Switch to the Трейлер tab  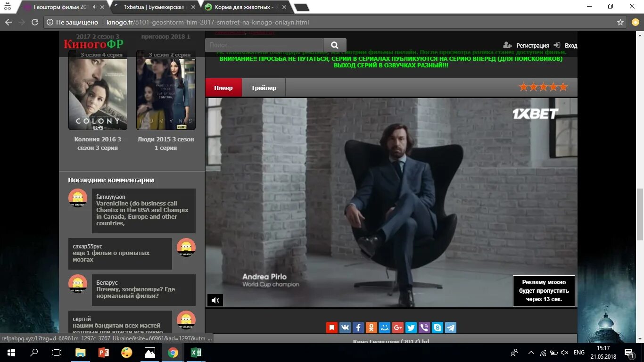coord(264,87)
